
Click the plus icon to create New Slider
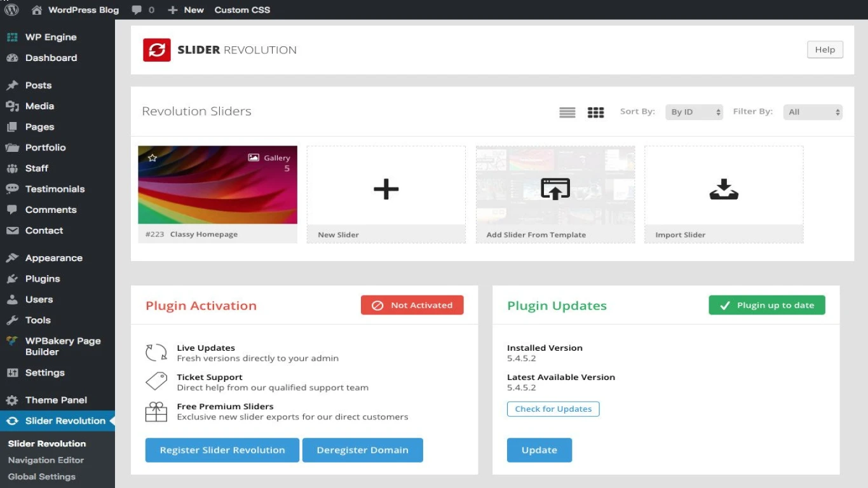coord(386,189)
